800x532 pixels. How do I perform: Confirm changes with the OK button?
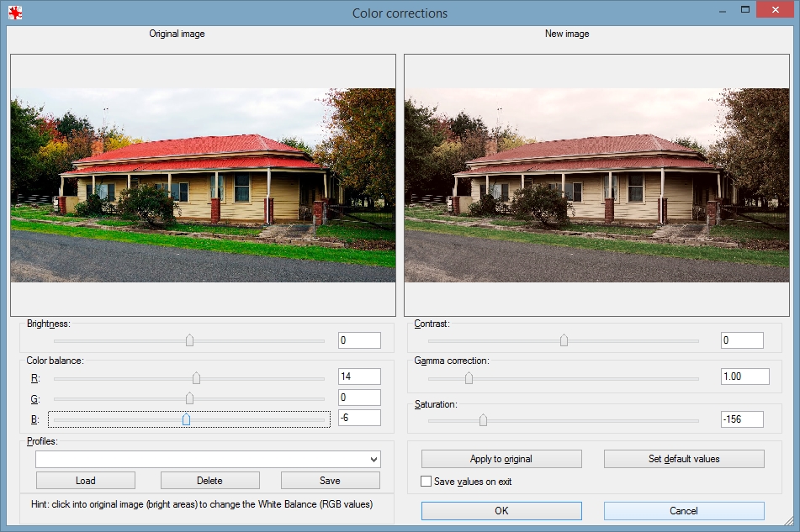coord(501,510)
